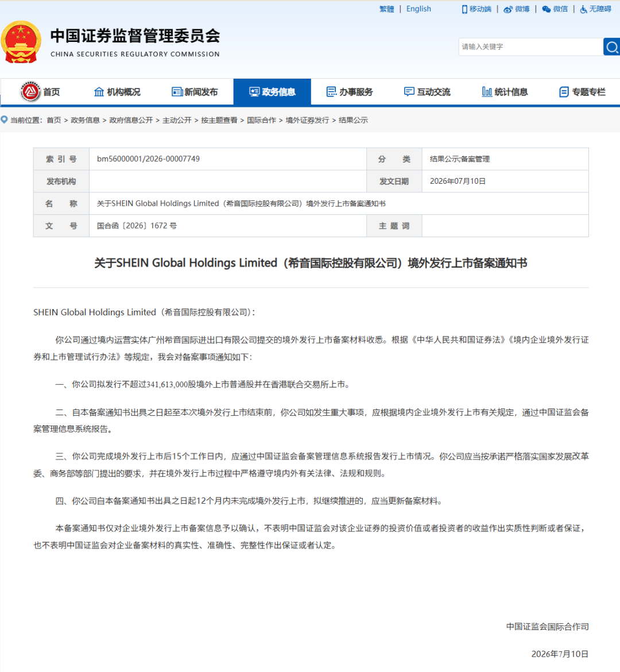Click the bar chart icon beside 统计信息
The height and width of the screenshot is (672, 620).
487,92
